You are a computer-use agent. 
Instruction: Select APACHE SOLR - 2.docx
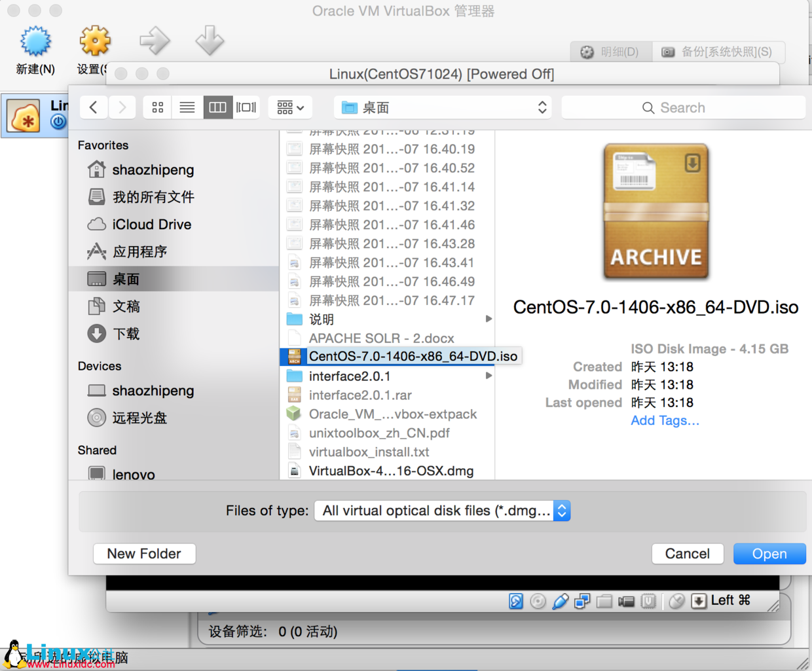[x=387, y=338]
